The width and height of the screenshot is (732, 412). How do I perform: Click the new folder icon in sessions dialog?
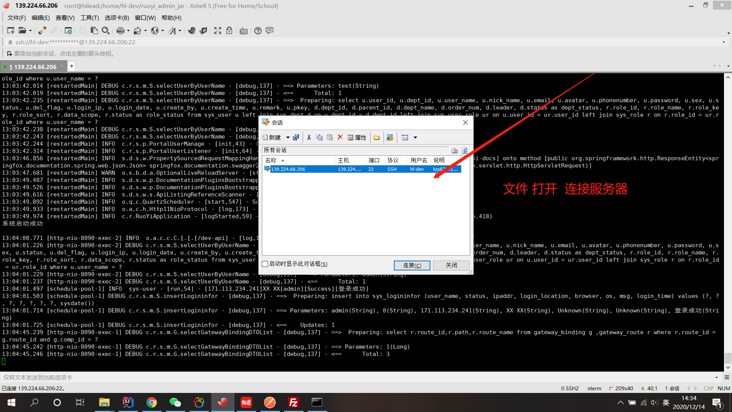[376, 137]
